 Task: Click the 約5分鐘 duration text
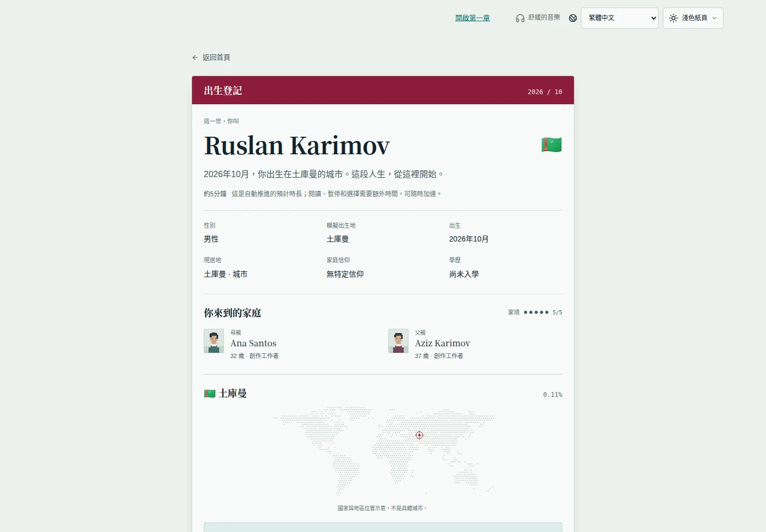215,194
